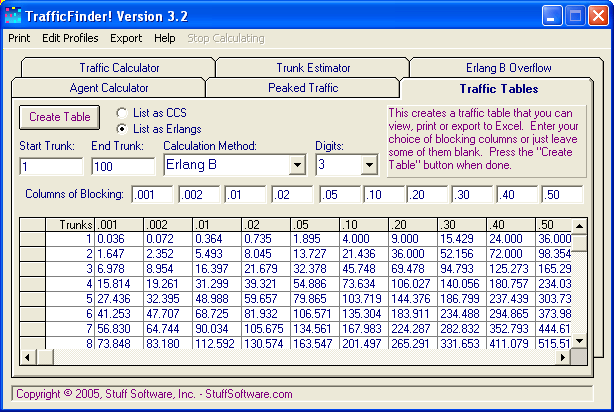Screen dimensions: 614x412
Task: Click the table cell 21.679
Action: pos(266,269)
